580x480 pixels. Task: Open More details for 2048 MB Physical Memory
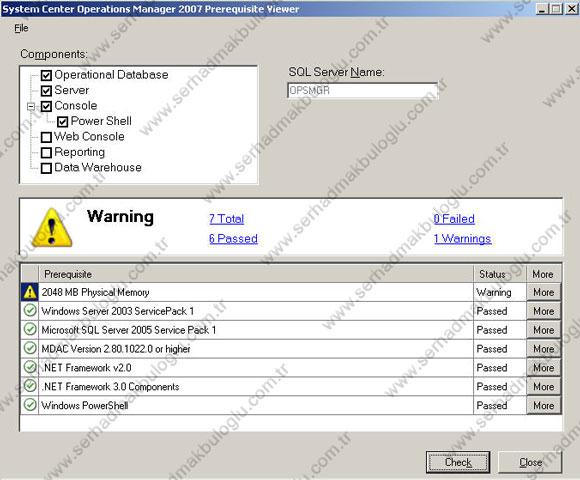click(543, 292)
